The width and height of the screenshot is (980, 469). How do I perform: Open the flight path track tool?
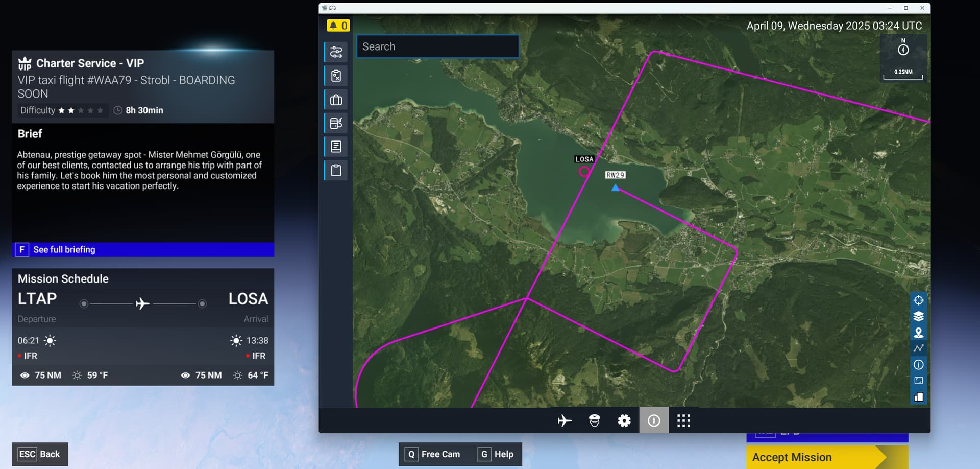[918, 348]
